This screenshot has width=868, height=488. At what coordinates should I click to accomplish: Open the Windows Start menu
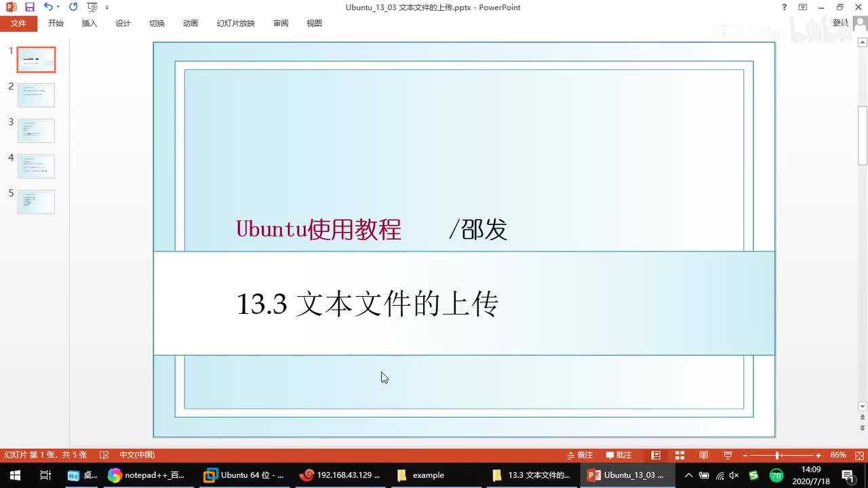point(15,475)
